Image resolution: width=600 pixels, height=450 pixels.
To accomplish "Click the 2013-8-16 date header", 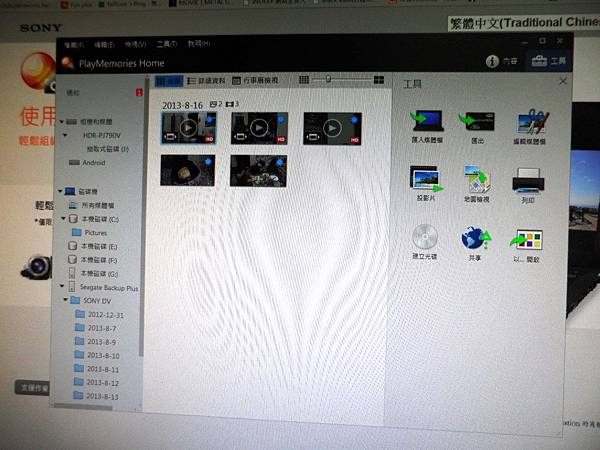I will [x=183, y=105].
